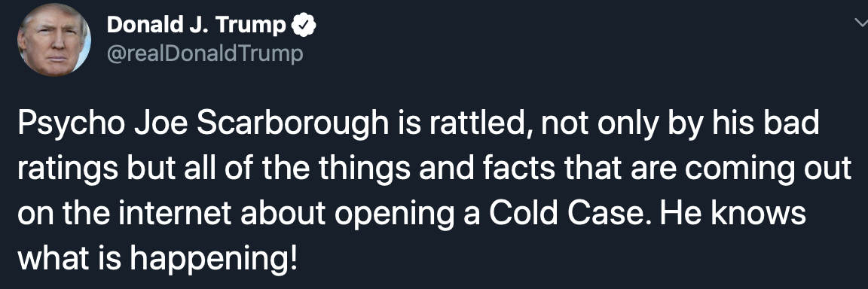Visit the @realDonaldTrump handle link
868x289 pixels.
205,54
